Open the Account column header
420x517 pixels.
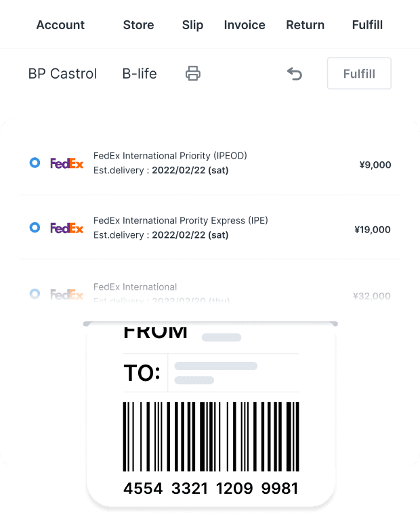[60, 25]
